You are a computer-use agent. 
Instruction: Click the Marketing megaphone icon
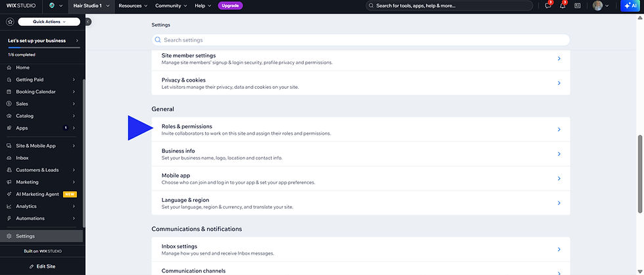[9, 182]
